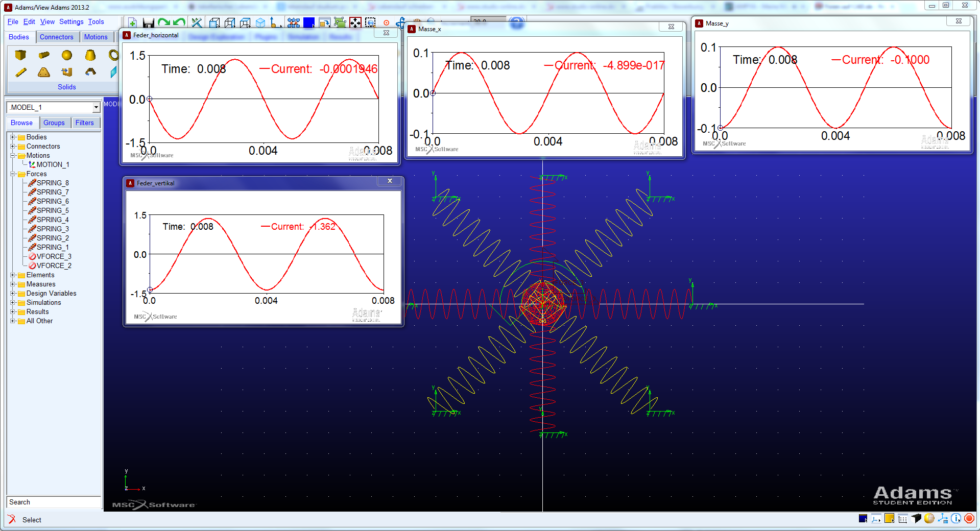Screen dimensions: 980x531
Task: Open the Tools menu
Action: (x=96, y=21)
